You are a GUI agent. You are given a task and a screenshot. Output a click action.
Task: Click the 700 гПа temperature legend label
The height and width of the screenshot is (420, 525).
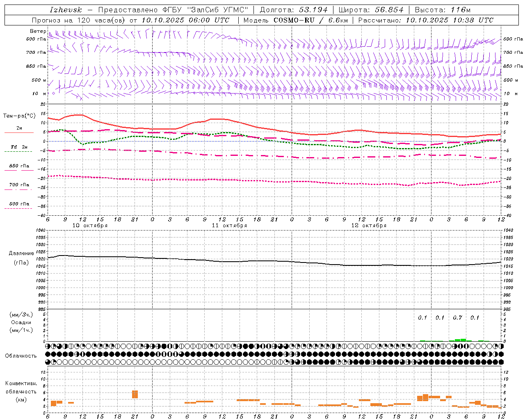(x=19, y=185)
